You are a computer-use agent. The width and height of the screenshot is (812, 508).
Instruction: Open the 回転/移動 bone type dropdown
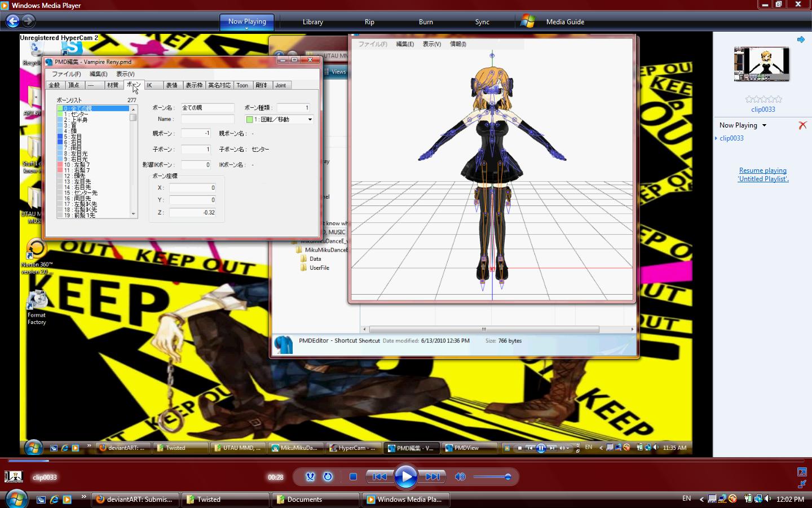click(279, 119)
